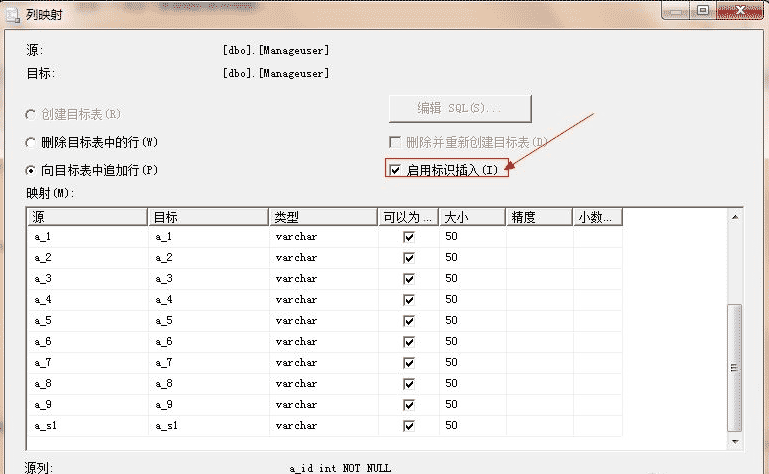
Task: Select source cell a_5
Action: click(87, 321)
